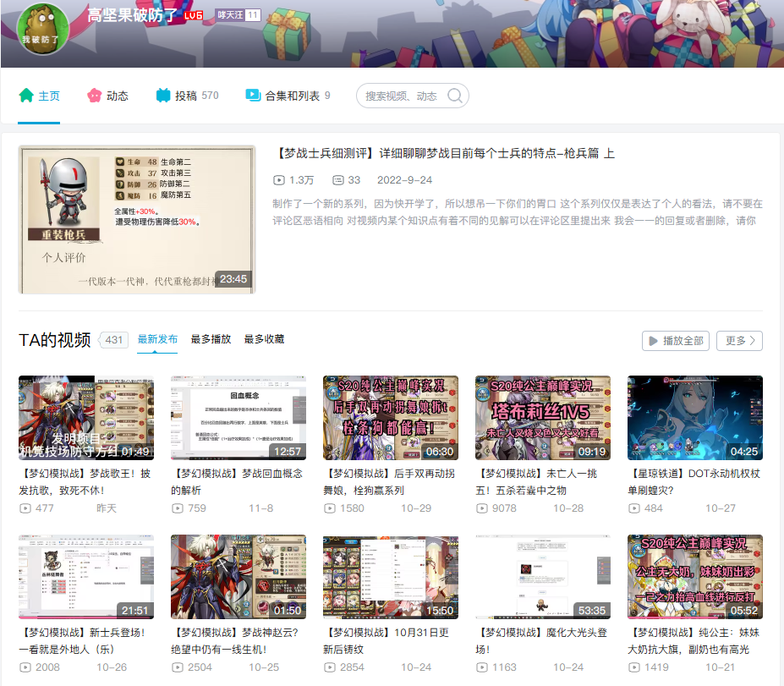Click play count icon beside 2008

pos(25,667)
